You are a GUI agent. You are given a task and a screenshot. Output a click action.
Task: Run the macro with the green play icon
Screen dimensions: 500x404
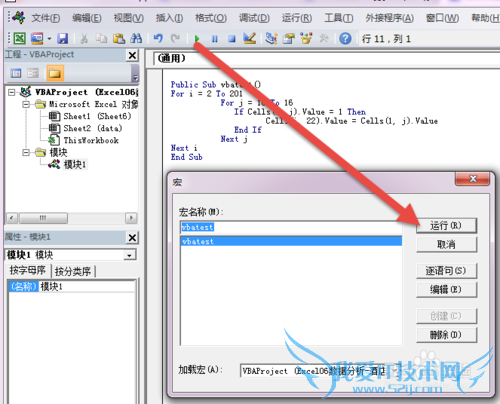197,39
